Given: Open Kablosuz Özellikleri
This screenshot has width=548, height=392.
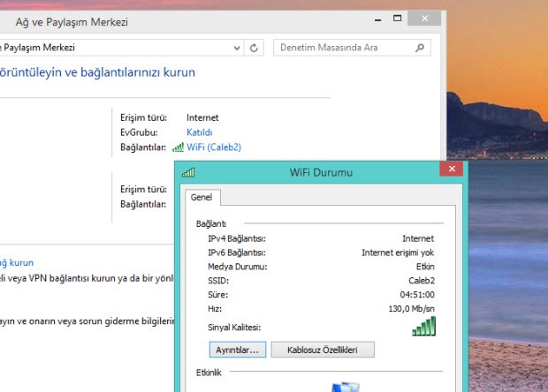Looking at the screenshot, I should click(x=323, y=350).
